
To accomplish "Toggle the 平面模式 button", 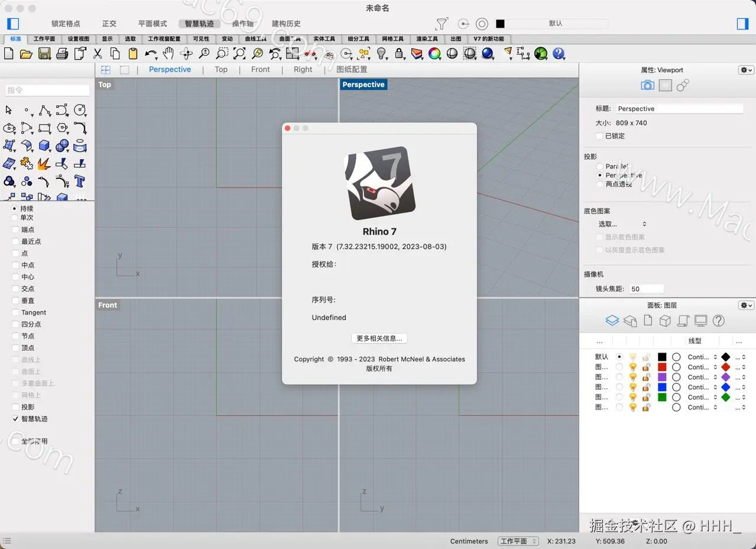I will click(153, 24).
